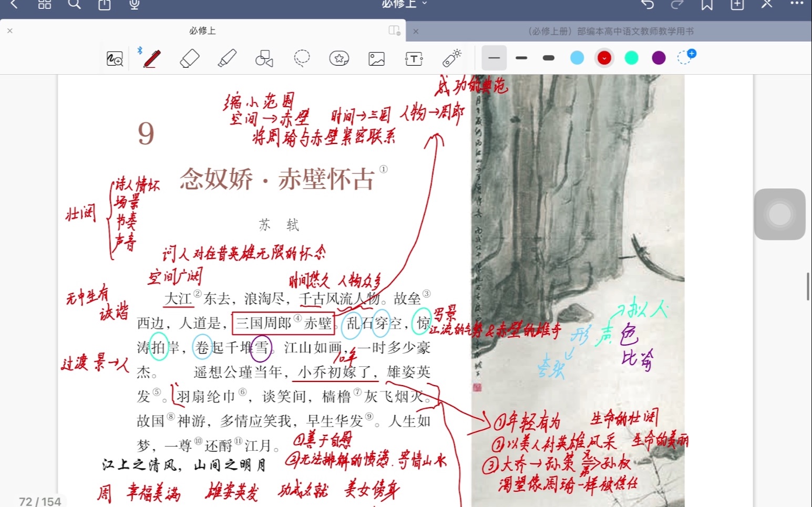Open the share and export menu

(105, 4)
